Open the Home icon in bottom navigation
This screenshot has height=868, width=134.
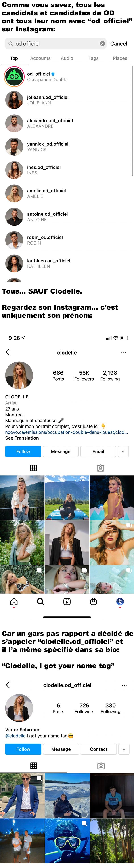(14, 602)
